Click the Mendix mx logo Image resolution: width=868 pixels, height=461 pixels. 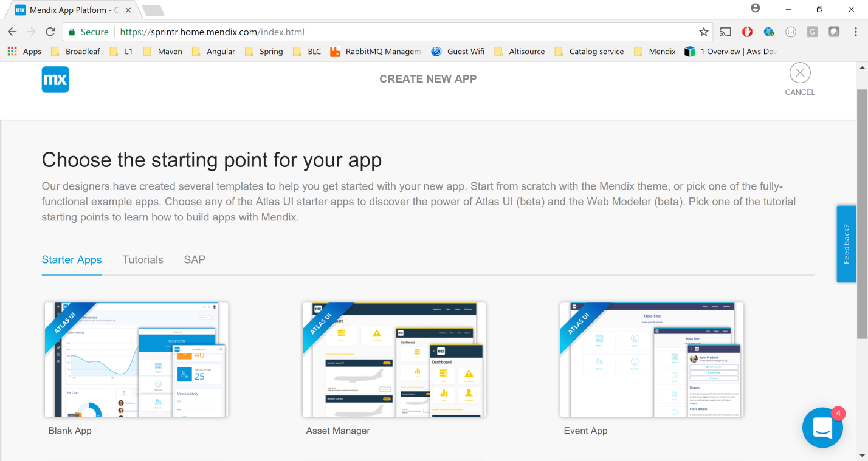coord(55,80)
